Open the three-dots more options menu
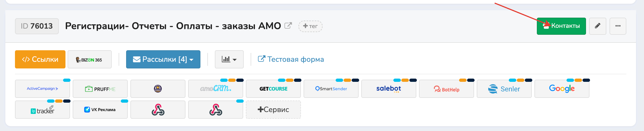 (x=618, y=26)
